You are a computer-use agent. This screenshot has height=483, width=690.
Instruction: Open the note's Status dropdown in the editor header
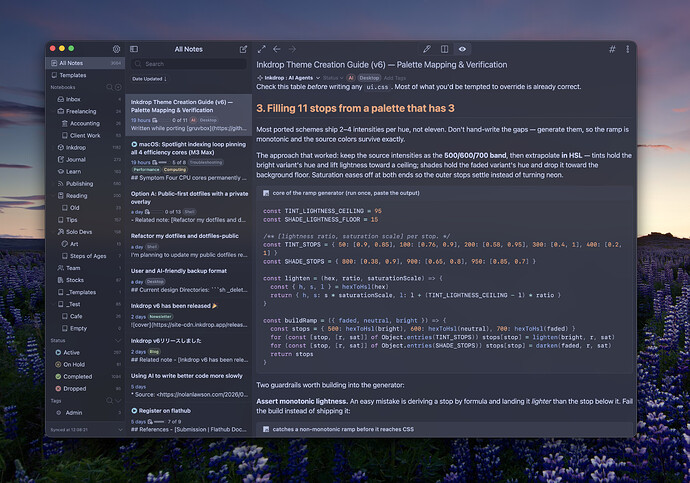[x=333, y=78]
